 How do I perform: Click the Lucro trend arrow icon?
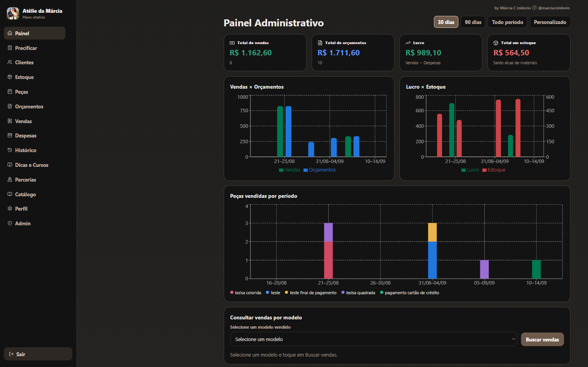pyautogui.click(x=408, y=43)
